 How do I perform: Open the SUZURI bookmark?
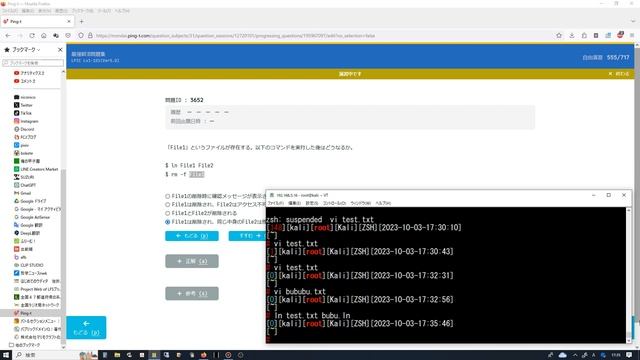[24, 177]
